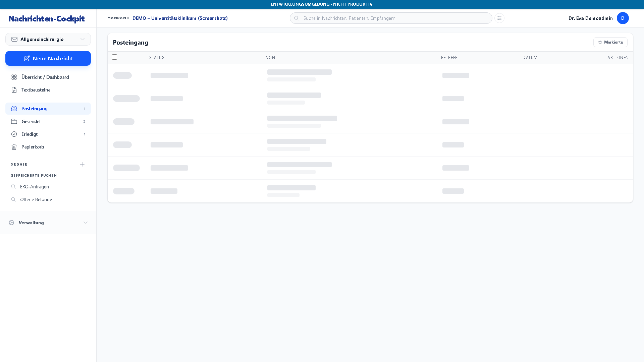Sort by the STATUS column header

[157, 58]
